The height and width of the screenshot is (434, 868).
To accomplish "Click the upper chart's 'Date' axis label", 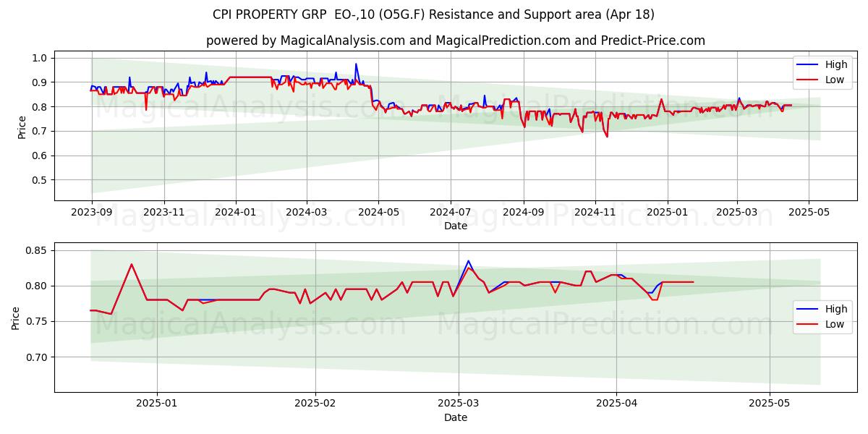I will coord(456,226).
